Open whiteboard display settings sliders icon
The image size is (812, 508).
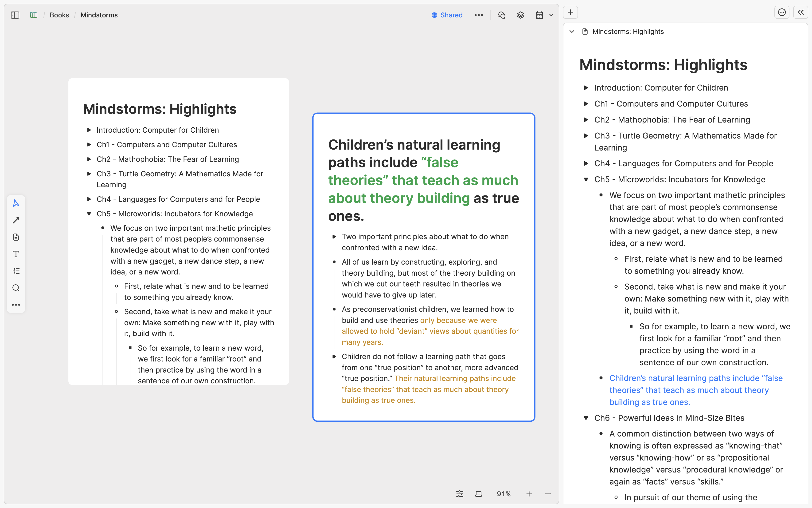click(460, 494)
